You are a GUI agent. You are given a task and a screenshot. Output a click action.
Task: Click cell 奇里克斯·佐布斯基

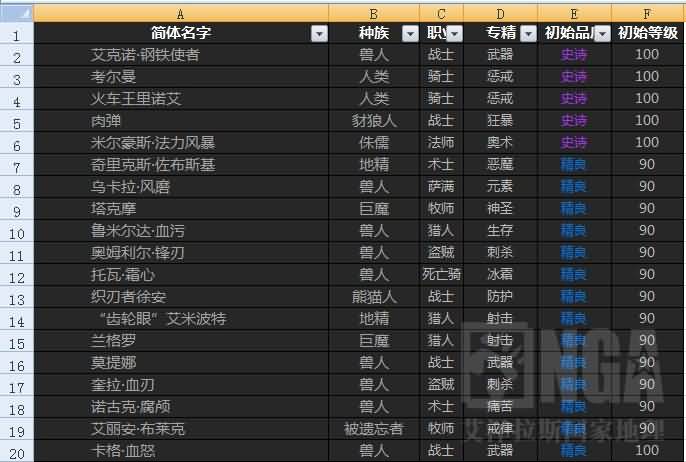click(x=181, y=165)
